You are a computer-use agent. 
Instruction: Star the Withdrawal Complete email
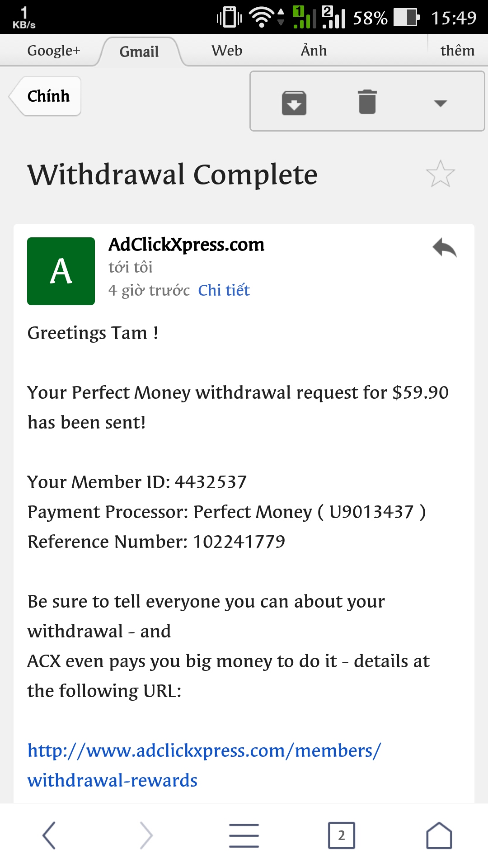440,174
